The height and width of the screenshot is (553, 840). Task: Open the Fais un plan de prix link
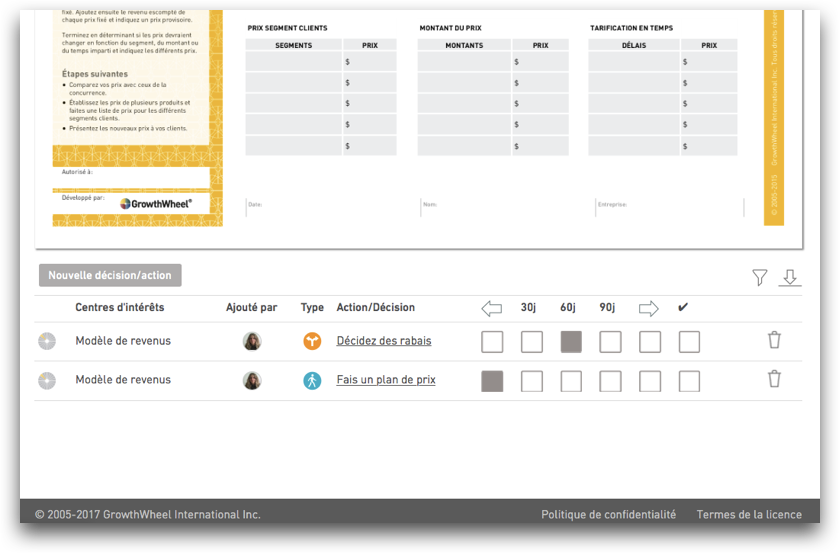pyautogui.click(x=386, y=380)
